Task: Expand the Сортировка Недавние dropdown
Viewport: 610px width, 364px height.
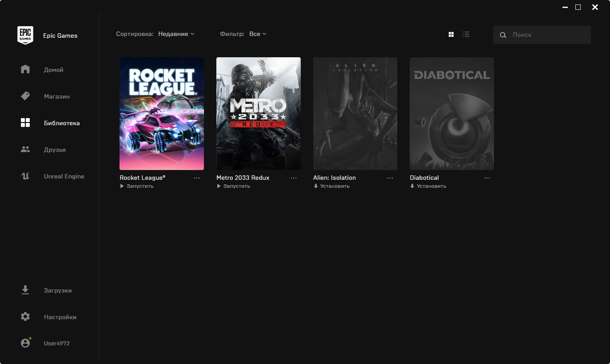Action: pyautogui.click(x=176, y=34)
